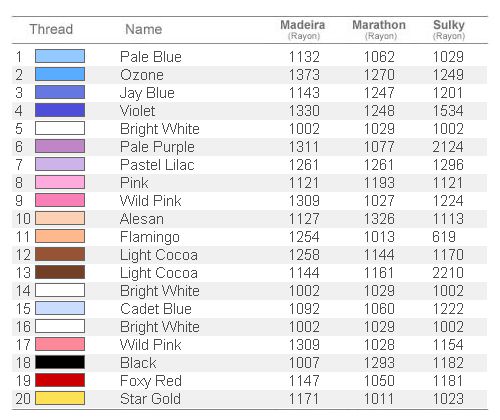Click the Pastel Lilac swatch

point(60,164)
